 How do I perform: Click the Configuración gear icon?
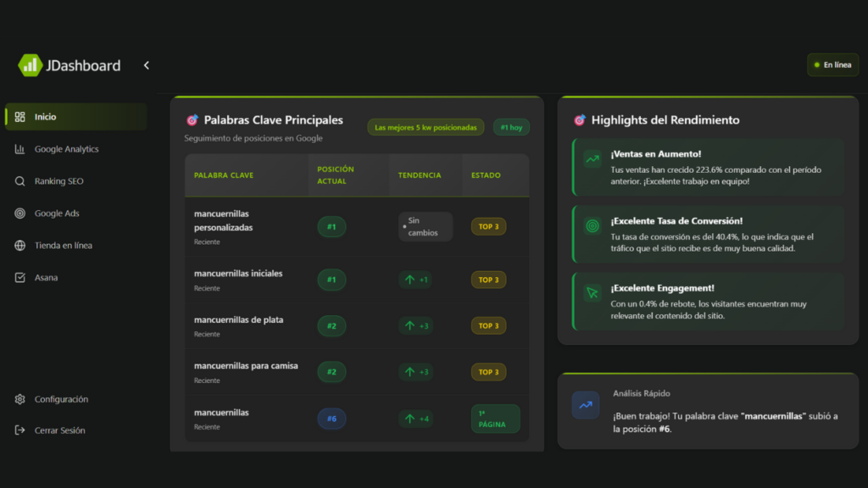click(x=19, y=399)
